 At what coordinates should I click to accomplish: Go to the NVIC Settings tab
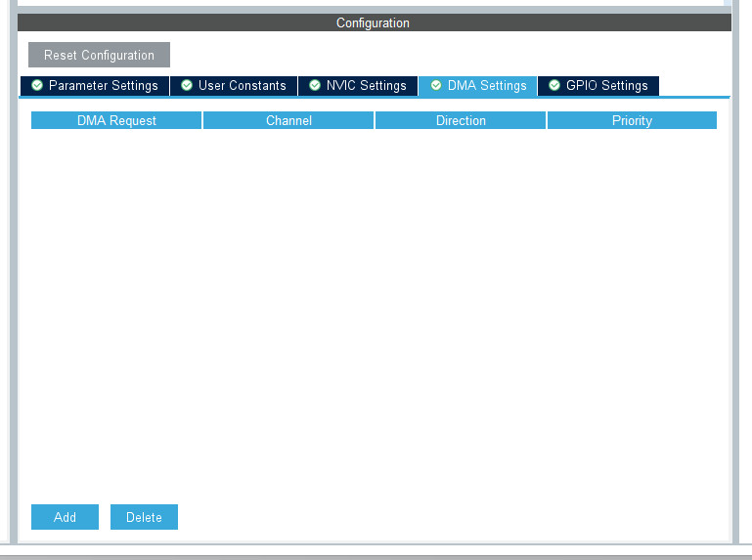pyautogui.click(x=366, y=86)
